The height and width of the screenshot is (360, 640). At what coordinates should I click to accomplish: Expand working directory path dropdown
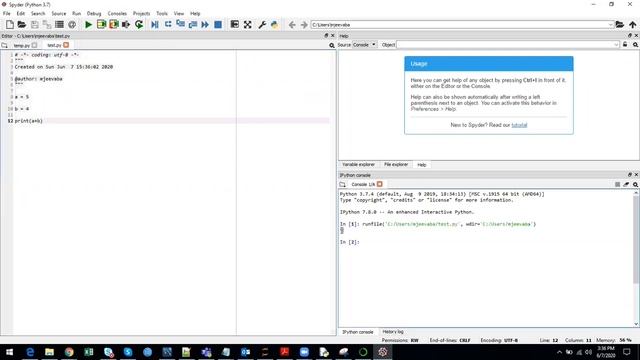(611, 24)
